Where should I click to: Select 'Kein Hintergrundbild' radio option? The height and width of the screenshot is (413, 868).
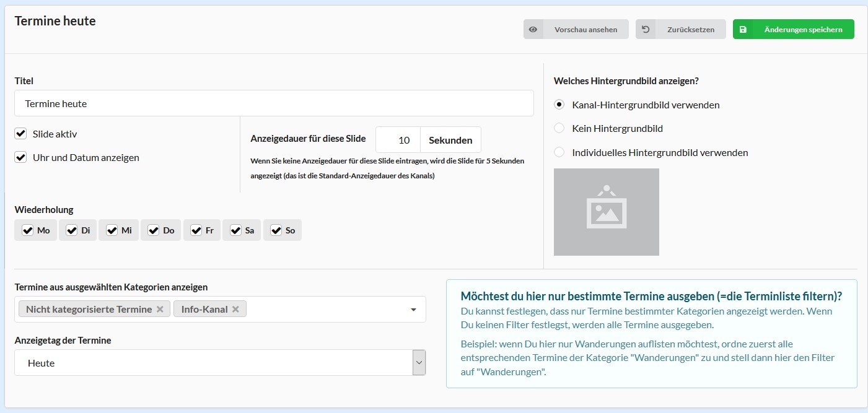[559, 128]
